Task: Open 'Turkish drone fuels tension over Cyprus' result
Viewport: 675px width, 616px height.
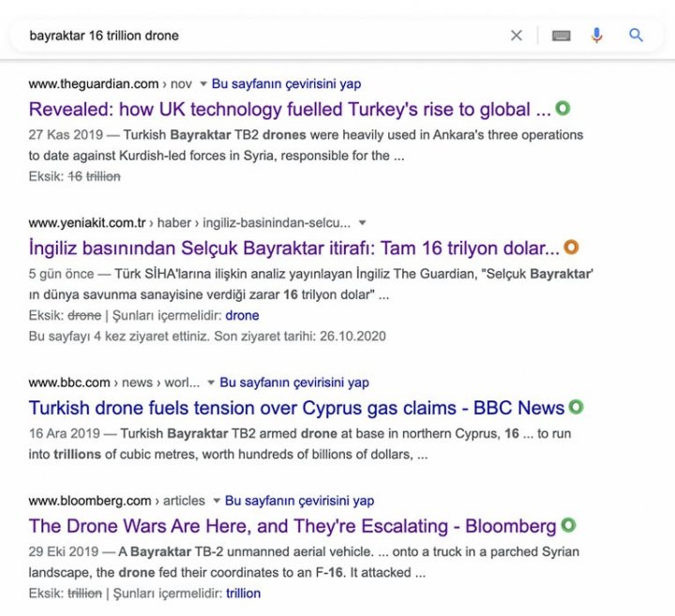Action: point(296,408)
